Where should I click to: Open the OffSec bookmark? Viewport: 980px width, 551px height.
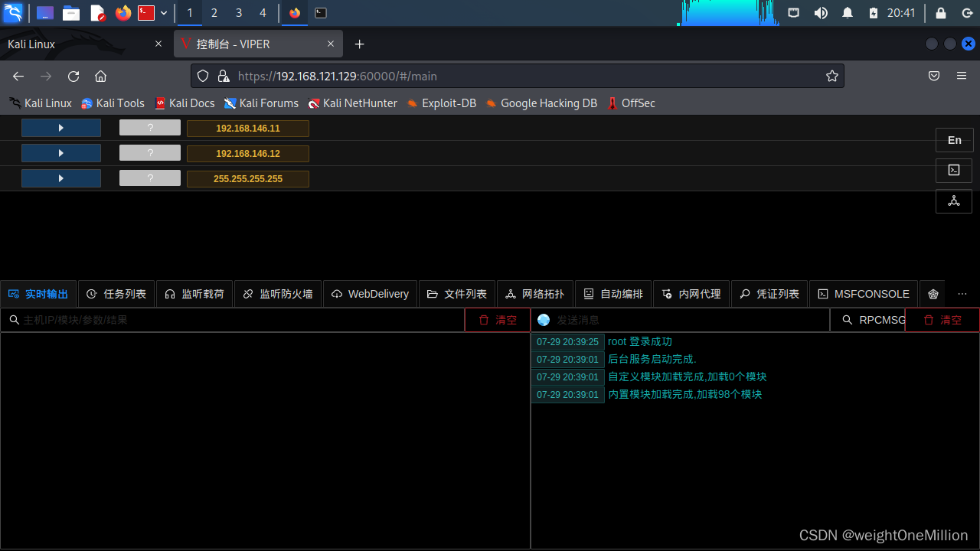point(631,103)
